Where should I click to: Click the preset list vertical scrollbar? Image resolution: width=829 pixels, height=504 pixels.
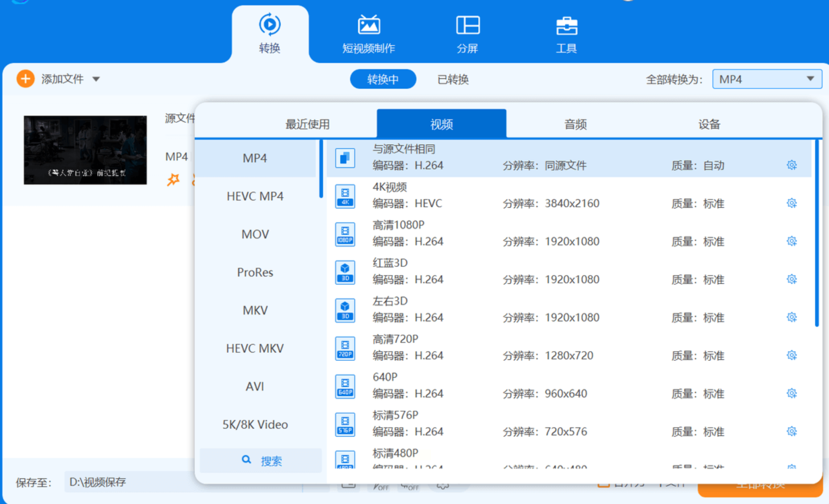tap(817, 233)
